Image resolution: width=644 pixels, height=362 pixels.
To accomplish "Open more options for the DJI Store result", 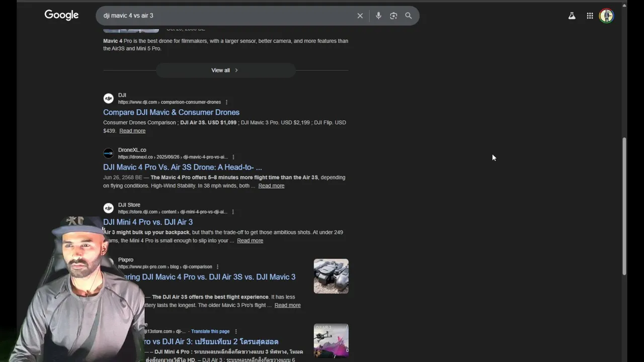I will pyautogui.click(x=232, y=212).
